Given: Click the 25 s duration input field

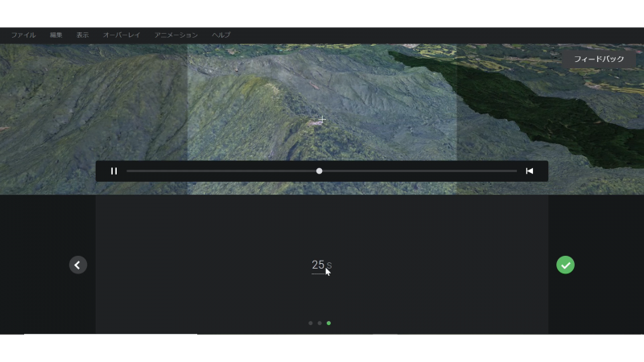Looking at the screenshot, I should point(319,265).
